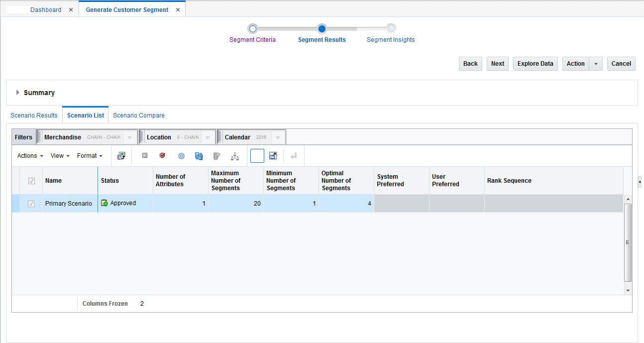Click the export to Excel toolbar icon
644x343 pixels.
pyautogui.click(x=121, y=156)
